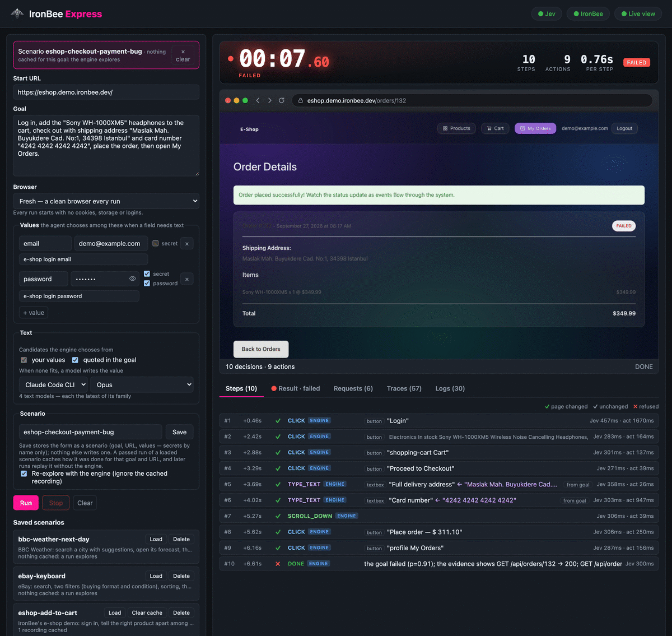Click the red X on step #10
This screenshot has height=636, width=672.
pos(278,564)
